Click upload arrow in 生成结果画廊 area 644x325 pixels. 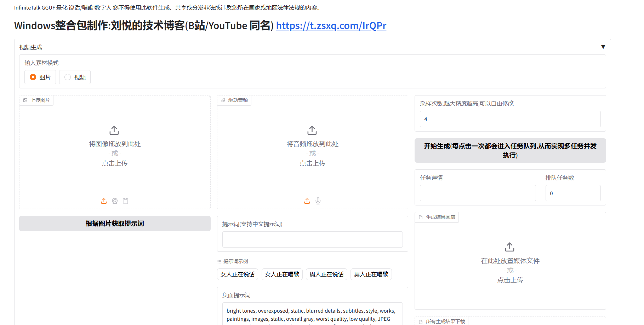tap(509, 247)
